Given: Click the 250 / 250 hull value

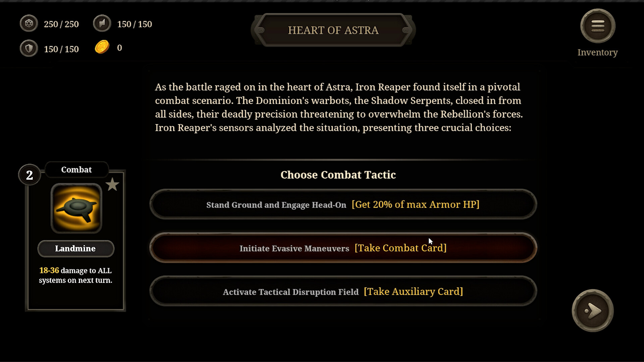Looking at the screenshot, I should (61, 24).
